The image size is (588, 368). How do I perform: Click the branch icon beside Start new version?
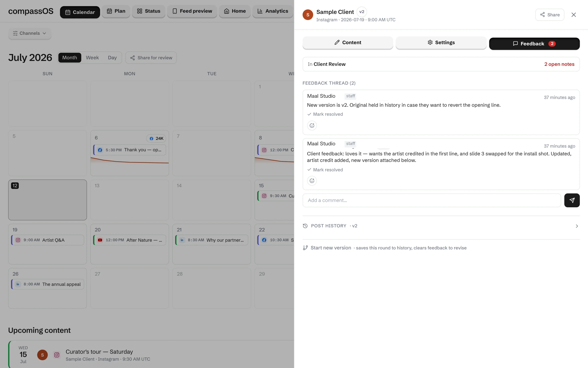point(305,248)
